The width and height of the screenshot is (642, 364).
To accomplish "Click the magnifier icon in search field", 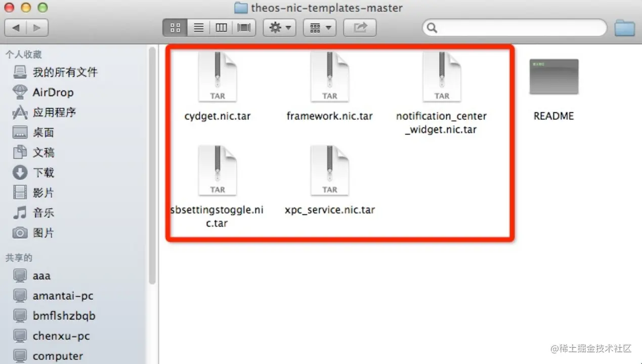I will pyautogui.click(x=432, y=28).
